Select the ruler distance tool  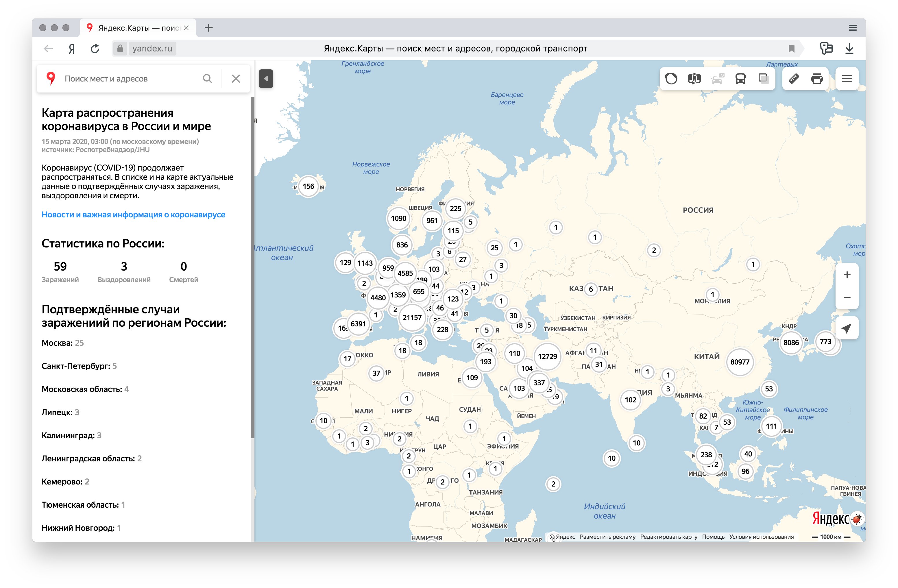point(794,78)
